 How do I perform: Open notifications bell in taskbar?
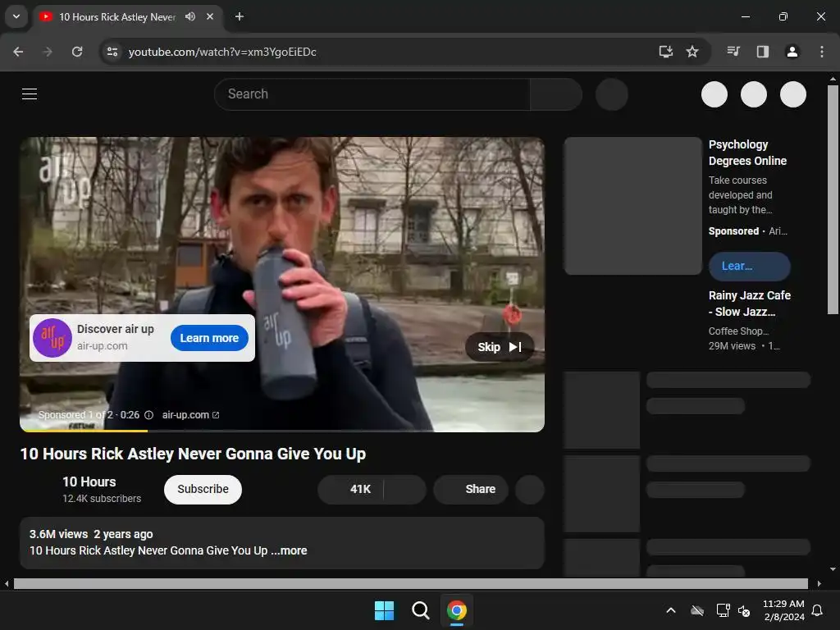[818, 610]
